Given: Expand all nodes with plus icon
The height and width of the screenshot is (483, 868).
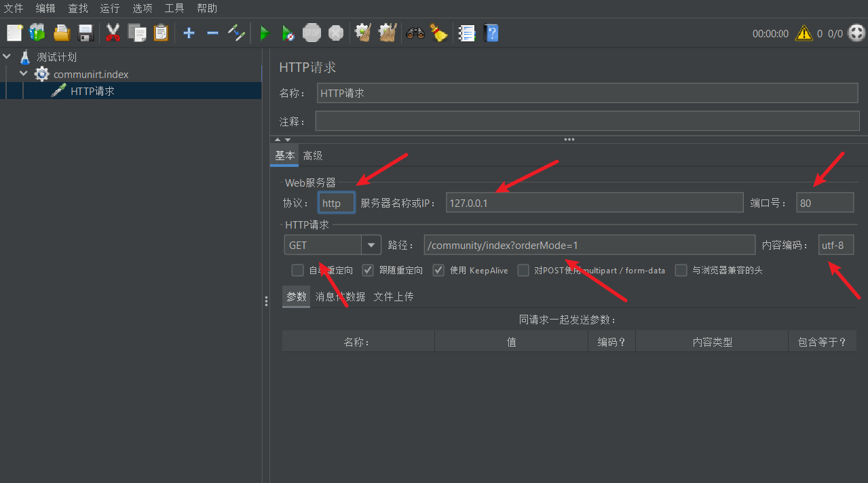Looking at the screenshot, I should [189, 33].
